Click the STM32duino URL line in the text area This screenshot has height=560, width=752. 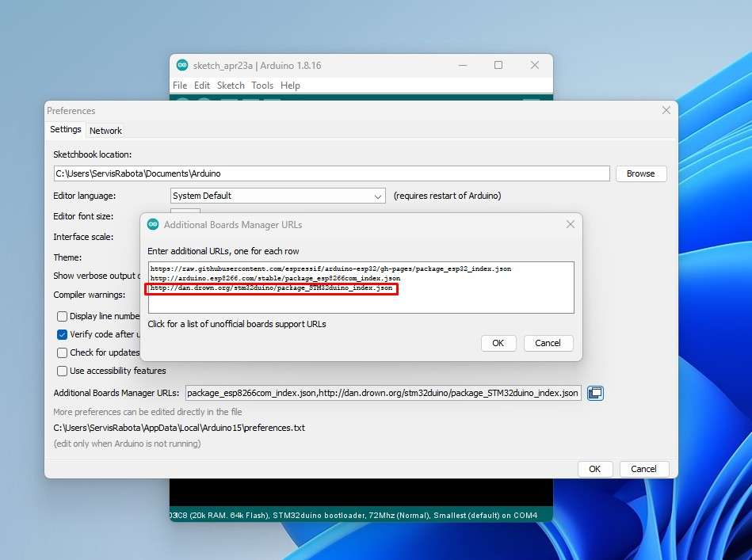(x=271, y=289)
